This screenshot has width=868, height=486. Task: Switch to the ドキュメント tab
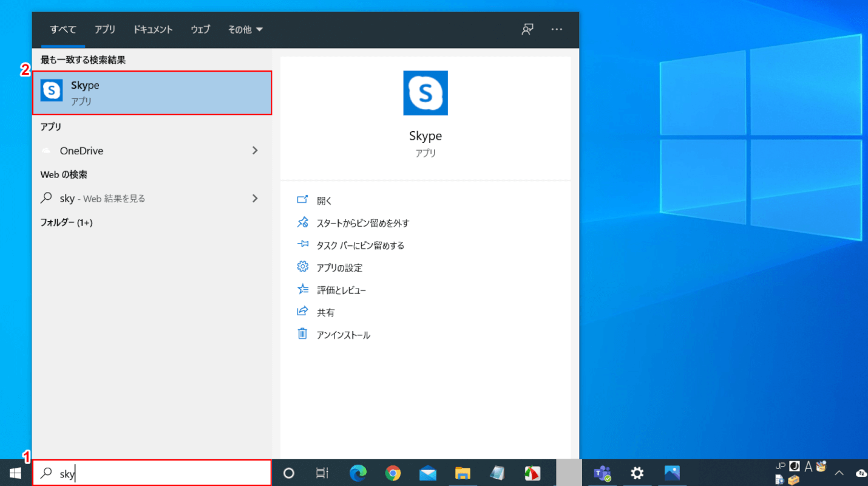click(153, 29)
